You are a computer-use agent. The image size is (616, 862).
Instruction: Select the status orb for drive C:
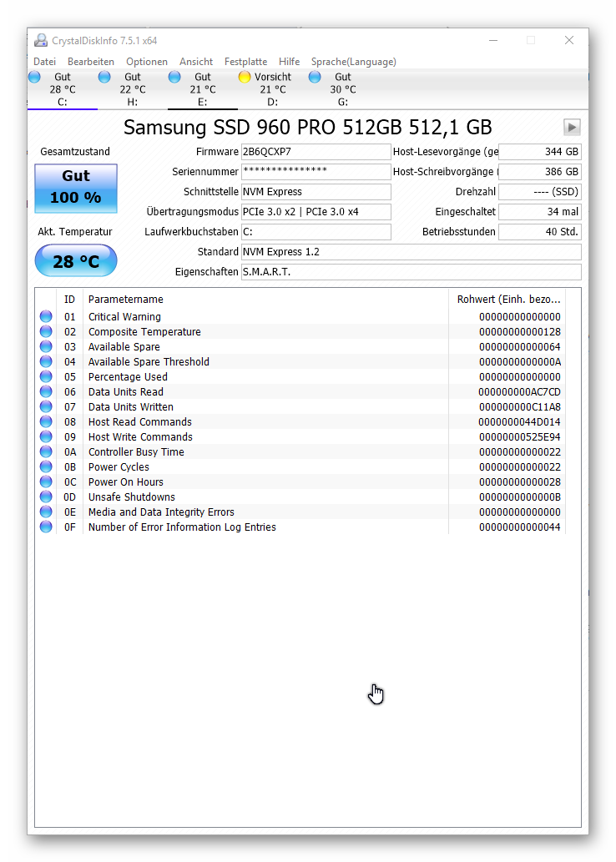pyautogui.click(x=35, y=77)
